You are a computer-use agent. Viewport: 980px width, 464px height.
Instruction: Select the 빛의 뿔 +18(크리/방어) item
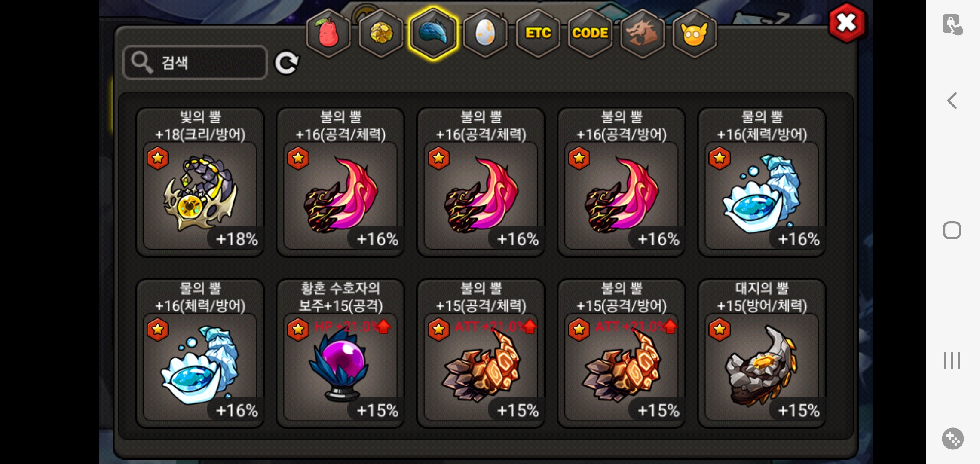pos(200,182)
